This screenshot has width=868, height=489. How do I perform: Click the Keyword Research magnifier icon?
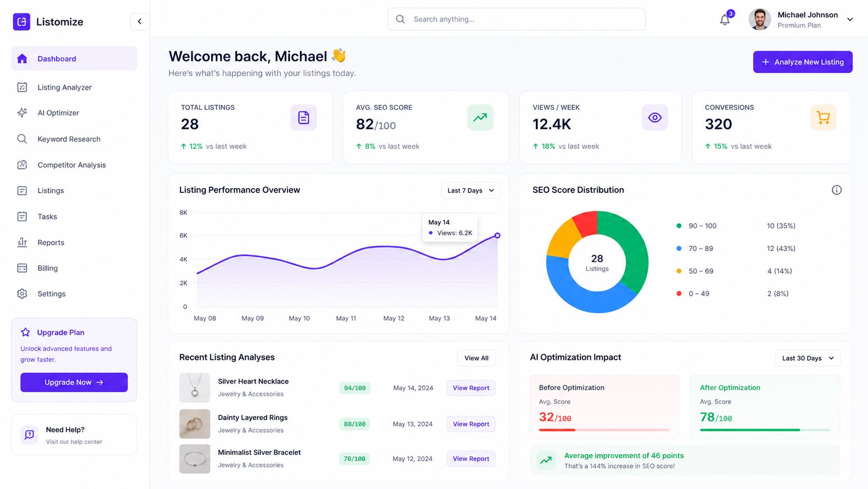click(22, 139)
